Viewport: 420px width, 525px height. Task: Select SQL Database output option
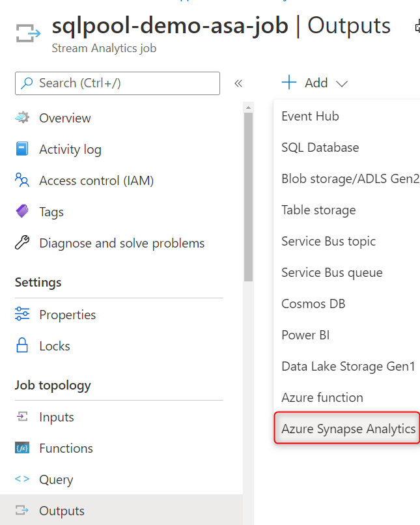pyautogui.click(x=320, y=147)
